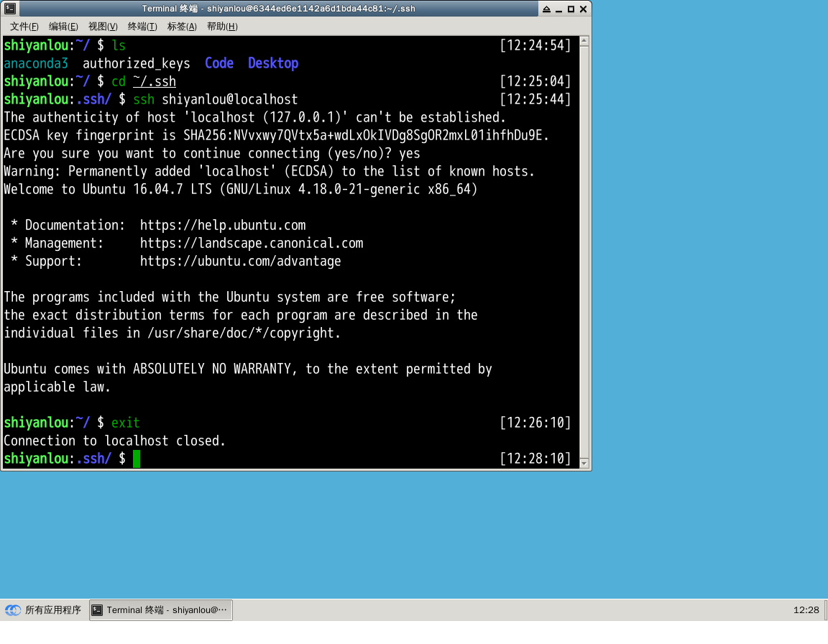The width and height of the screenshot is (828, 644).
Task: Open the 终端(T) menu
Action: click(142, 27)
